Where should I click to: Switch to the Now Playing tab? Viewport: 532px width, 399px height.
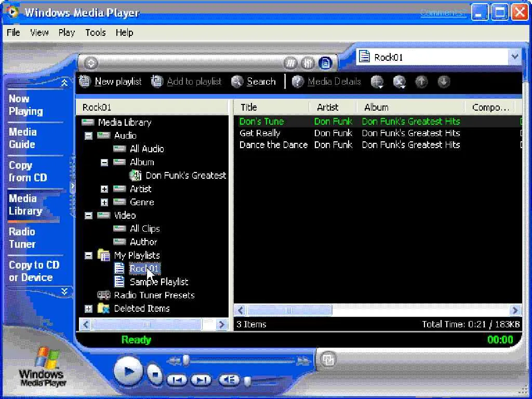click(26, 105)
